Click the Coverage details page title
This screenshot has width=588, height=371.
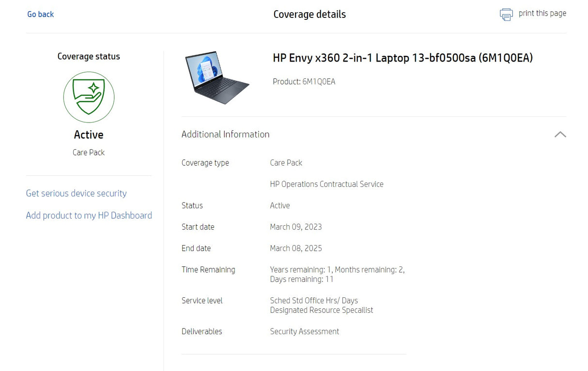pos(309,14)
